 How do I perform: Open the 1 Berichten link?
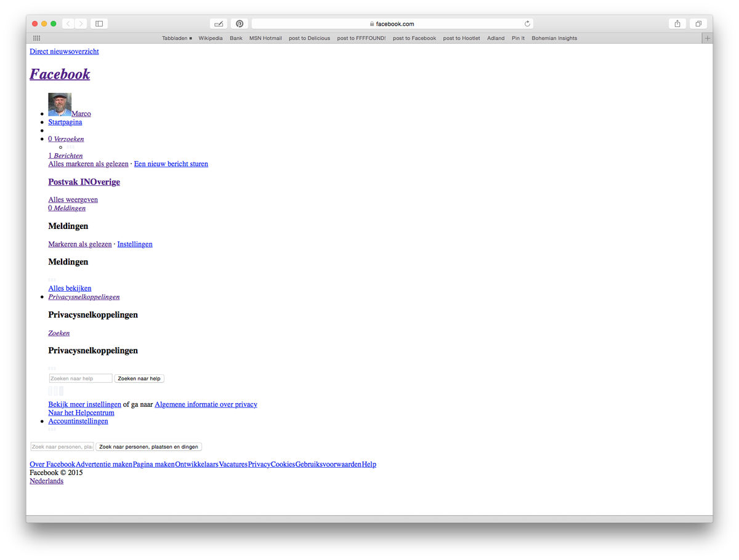pyautogui.click(x=65, y=156)
